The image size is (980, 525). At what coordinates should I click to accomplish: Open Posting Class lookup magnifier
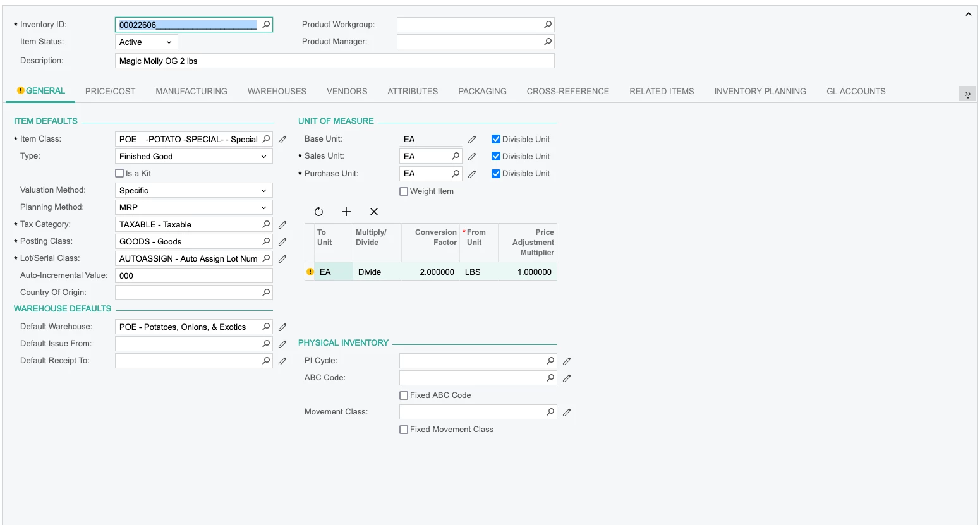point(266,241)
